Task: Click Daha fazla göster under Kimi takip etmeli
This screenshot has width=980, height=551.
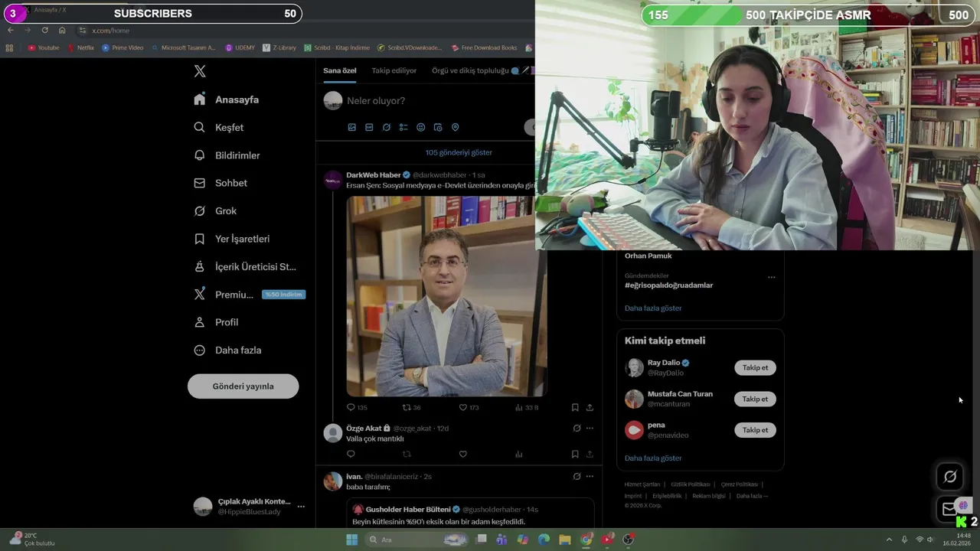Action: [x=653, y=458]
